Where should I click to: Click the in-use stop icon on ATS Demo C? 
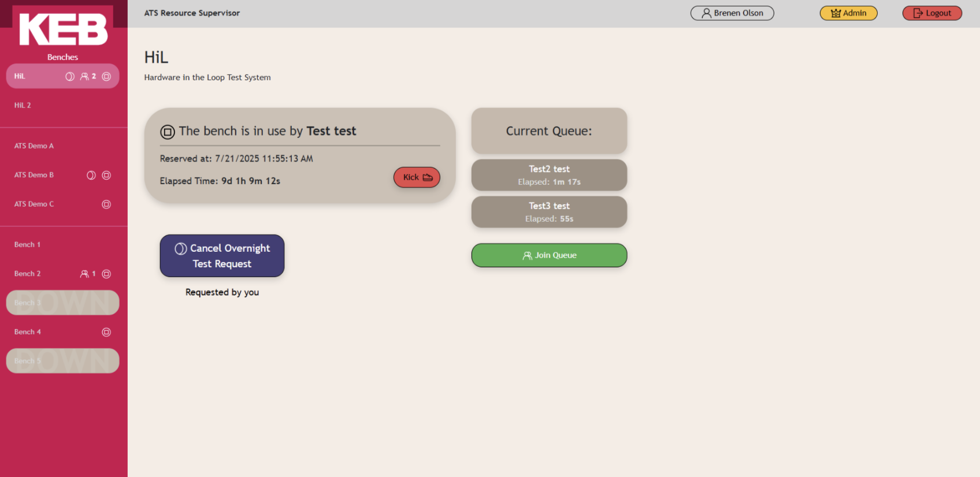[x=106, y=204]
